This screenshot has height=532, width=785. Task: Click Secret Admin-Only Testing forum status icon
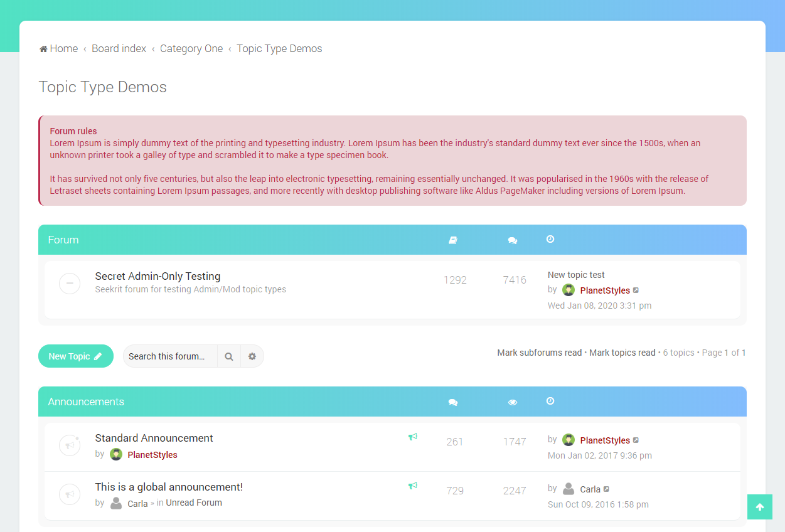point(70,284)
